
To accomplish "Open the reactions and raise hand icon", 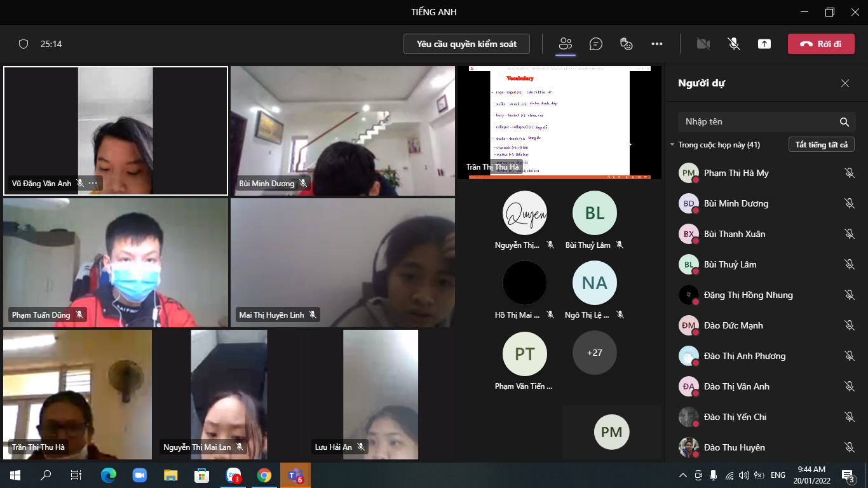I will tap(627, 44).
